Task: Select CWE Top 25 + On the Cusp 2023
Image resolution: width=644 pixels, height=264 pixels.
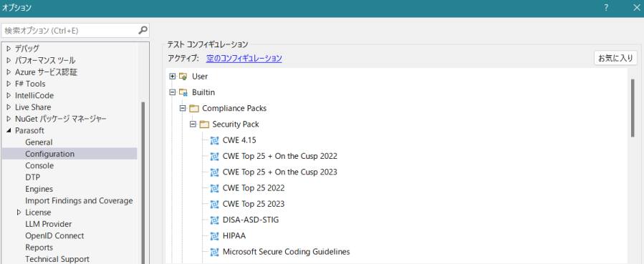Action: [279, 172]
